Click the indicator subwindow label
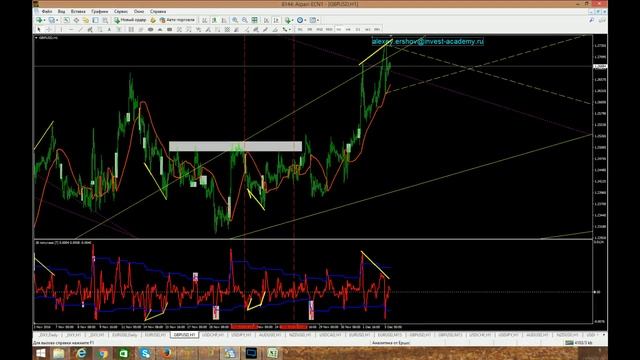The image size is (640, 360). click(x=63, y=242)
